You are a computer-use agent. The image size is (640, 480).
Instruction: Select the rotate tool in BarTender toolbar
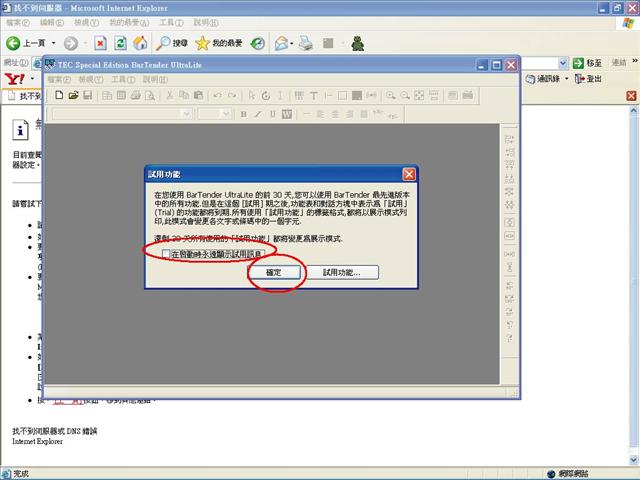pos(266,95)
